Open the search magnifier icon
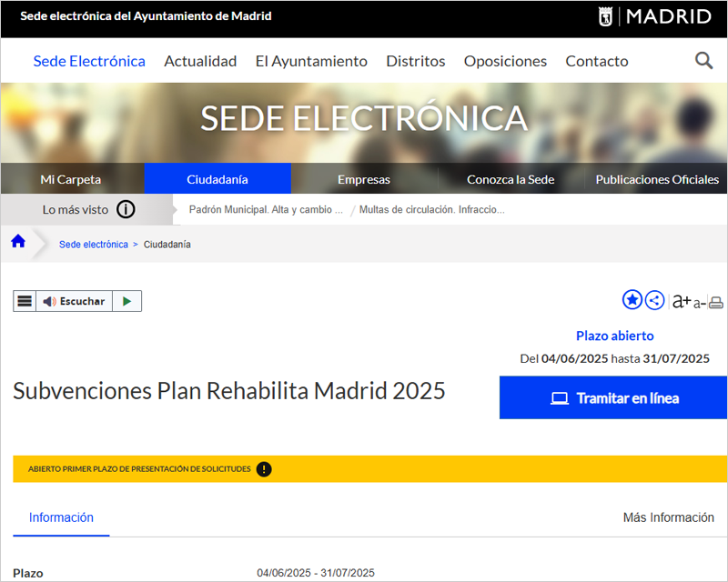Screen dimensions: 728x582 coord(703,61)
